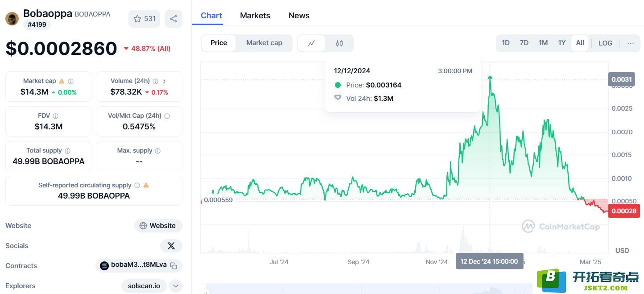
Task: Click the price peak data point
Action: [490, 78]
